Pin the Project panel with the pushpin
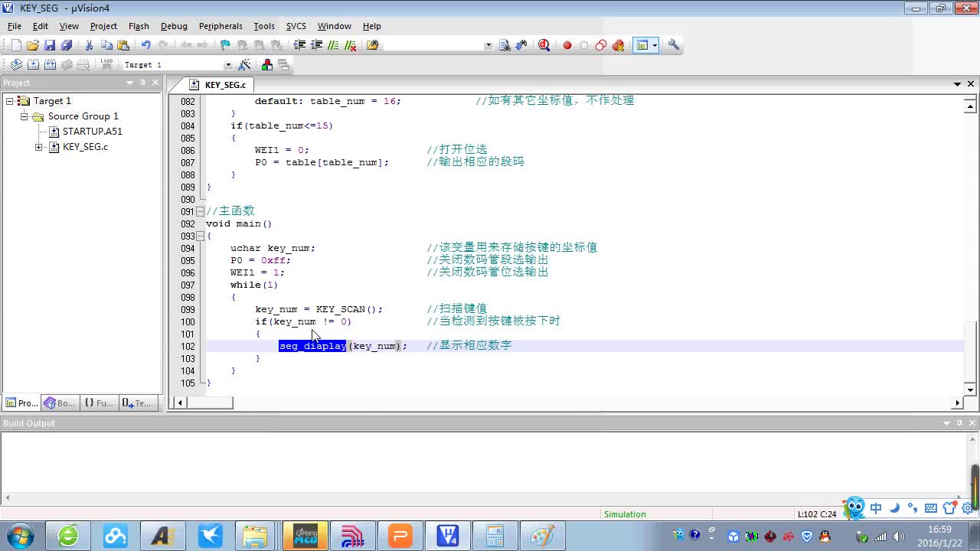The image size is (980, 551). tap(142, 83)
